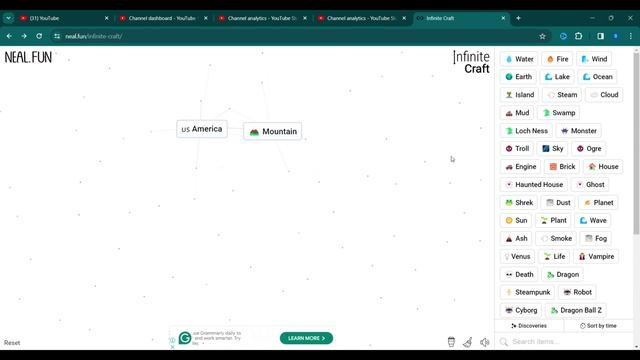Viewport: 640px width, 360px height.
Task: Choose the Ash element
Action: point(516,238)
